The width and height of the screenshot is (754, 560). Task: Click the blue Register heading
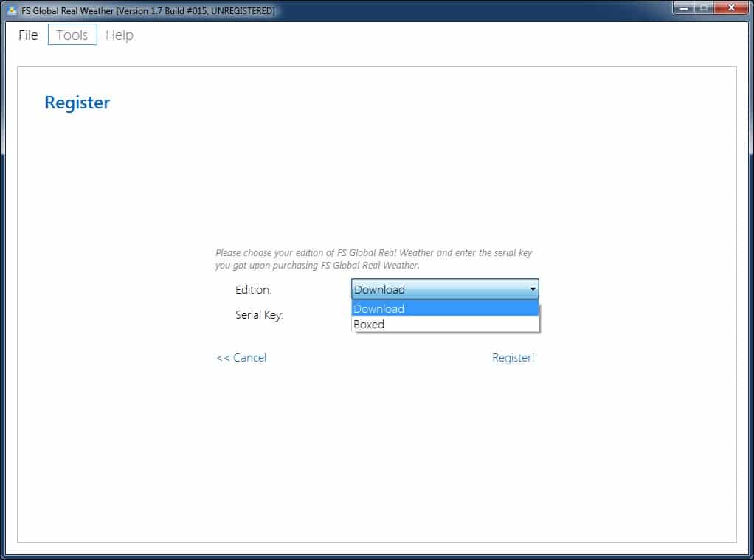point(77,103)
